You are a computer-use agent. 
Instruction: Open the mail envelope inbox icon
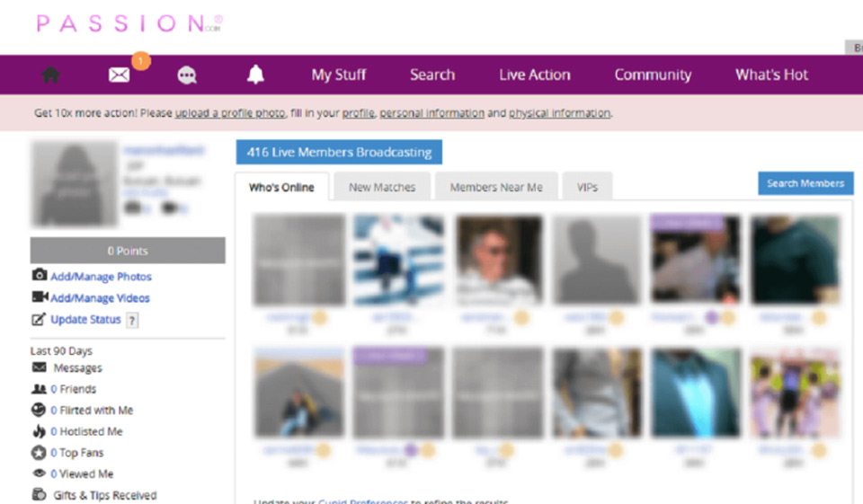click(x=119, y=75)
